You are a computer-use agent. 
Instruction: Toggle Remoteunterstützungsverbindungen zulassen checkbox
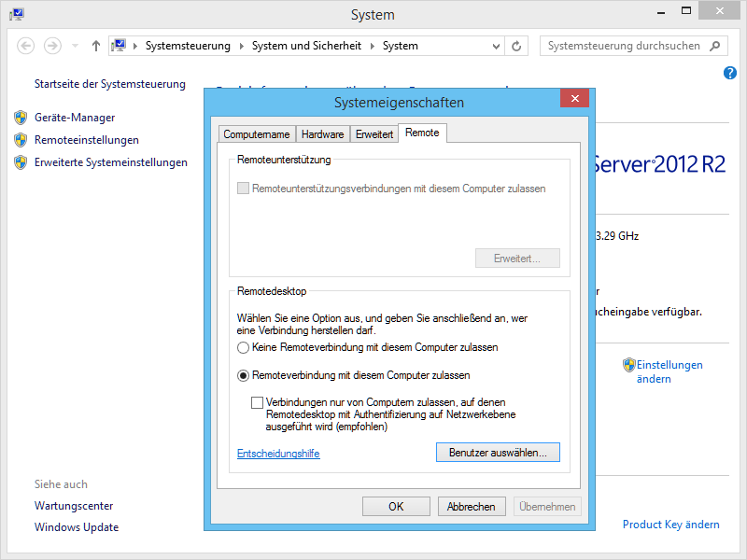tap(243, 189)
